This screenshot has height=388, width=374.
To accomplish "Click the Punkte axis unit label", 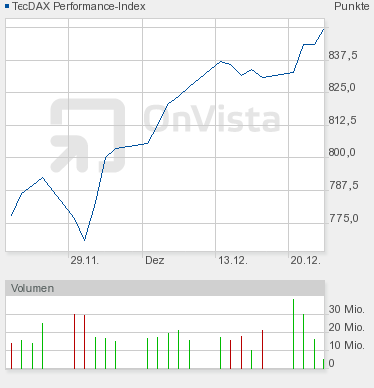I will click(x=352, y=6).
